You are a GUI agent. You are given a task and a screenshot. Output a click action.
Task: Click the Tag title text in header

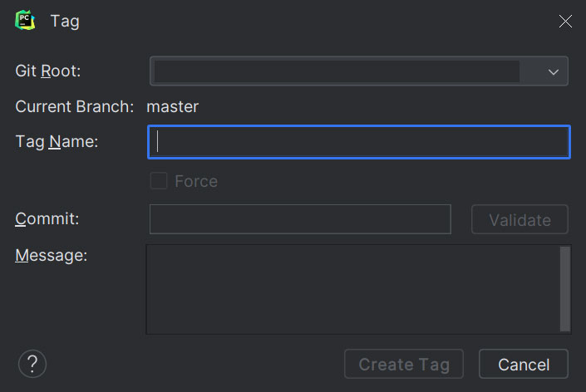(65, 22)
